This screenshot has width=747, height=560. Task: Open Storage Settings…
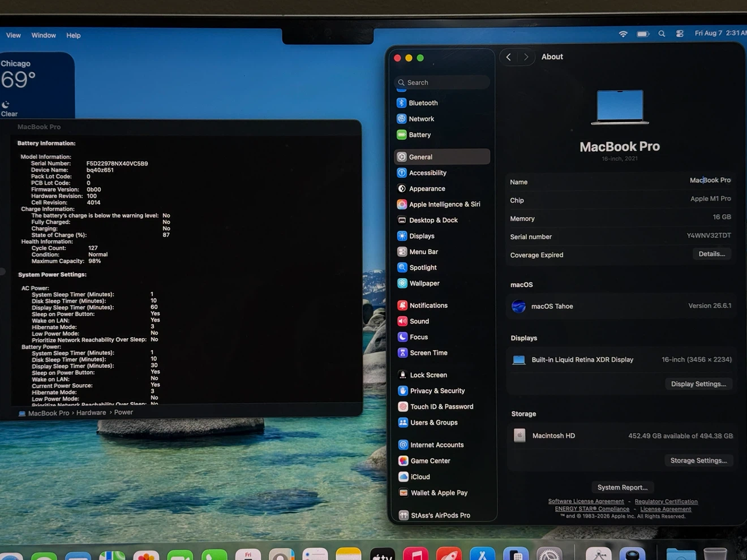click(698, 460)
